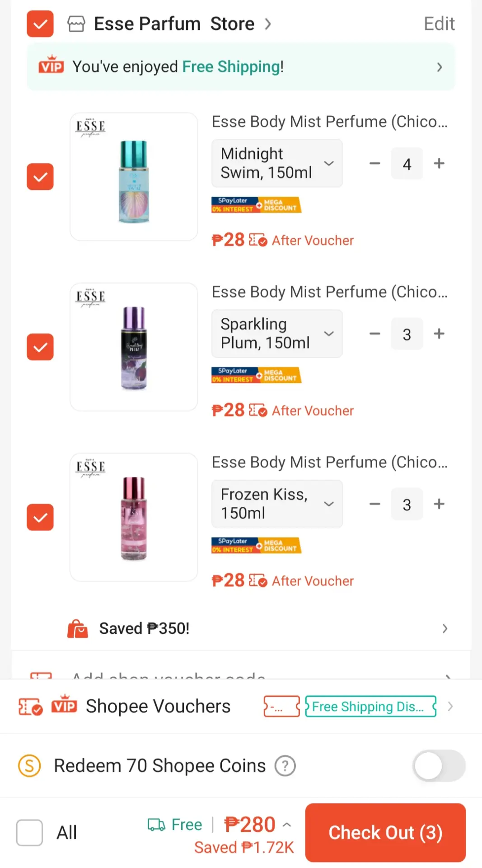Open the Saved ₱350 details row
Image resolution: width=482 pixels, height=868 pixels.
coord(257,629)
